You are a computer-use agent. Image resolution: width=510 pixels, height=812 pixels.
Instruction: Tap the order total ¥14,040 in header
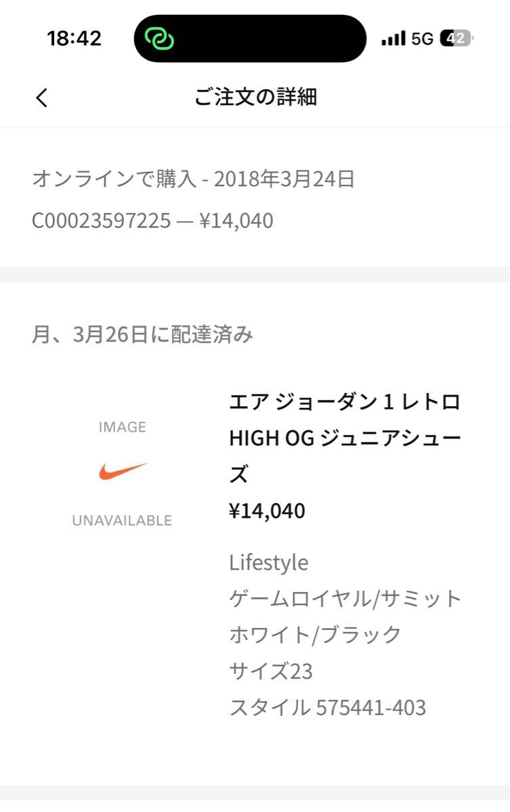(236, 221)
